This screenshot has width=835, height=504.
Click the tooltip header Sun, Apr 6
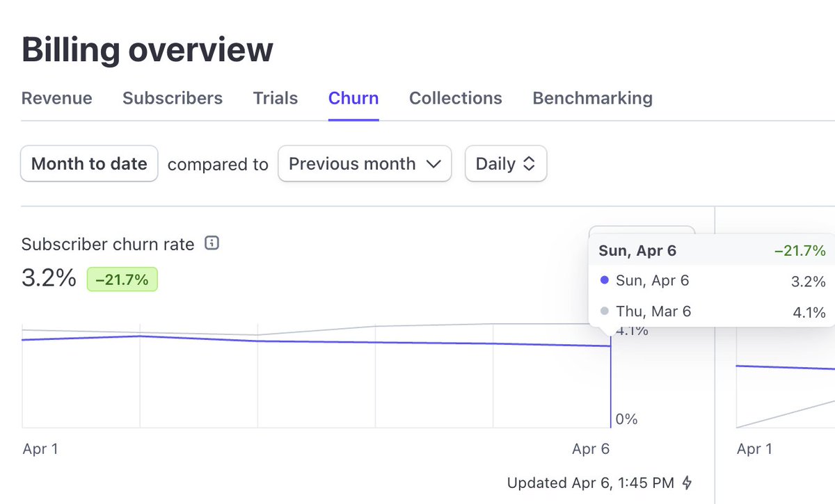click(637, 251)
